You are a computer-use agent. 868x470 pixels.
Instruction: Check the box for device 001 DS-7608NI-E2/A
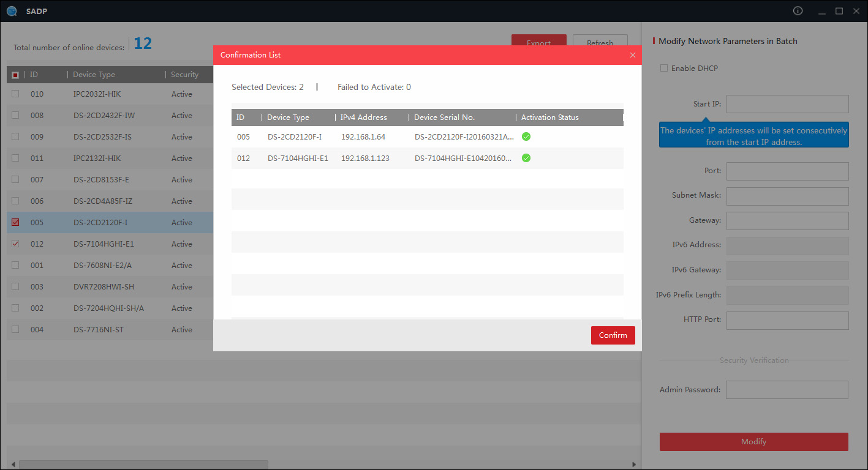15,265
